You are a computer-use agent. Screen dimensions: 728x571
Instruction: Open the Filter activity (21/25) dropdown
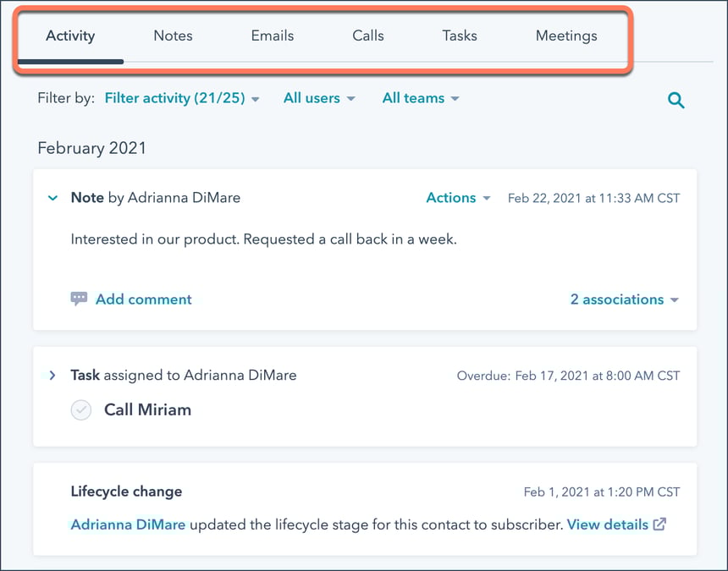182,98
